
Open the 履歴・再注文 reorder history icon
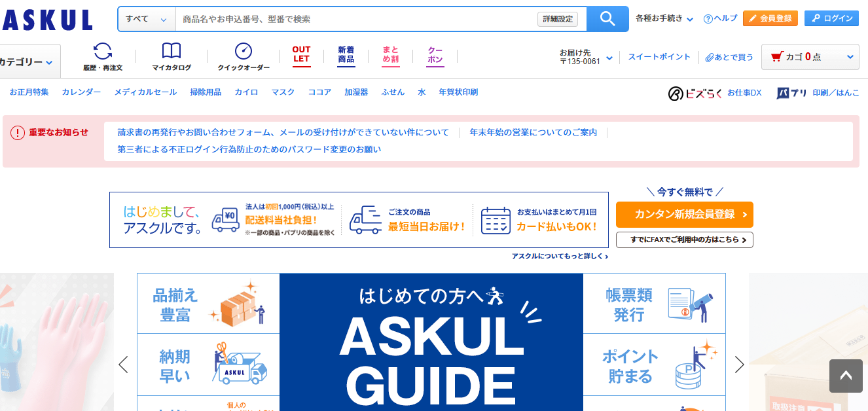(x=103, y=52)
